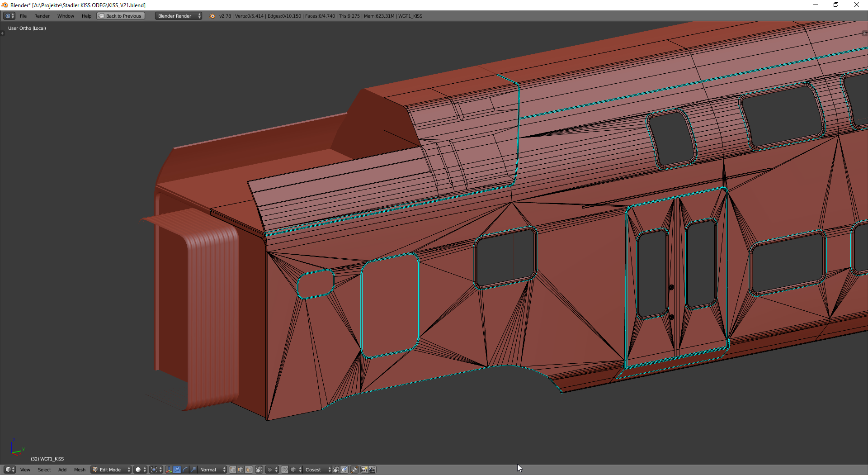Image resolution: width=868 pixels, height=475 pixels.
Task: Click the Back to Previous button
Action: pos(121,16)
